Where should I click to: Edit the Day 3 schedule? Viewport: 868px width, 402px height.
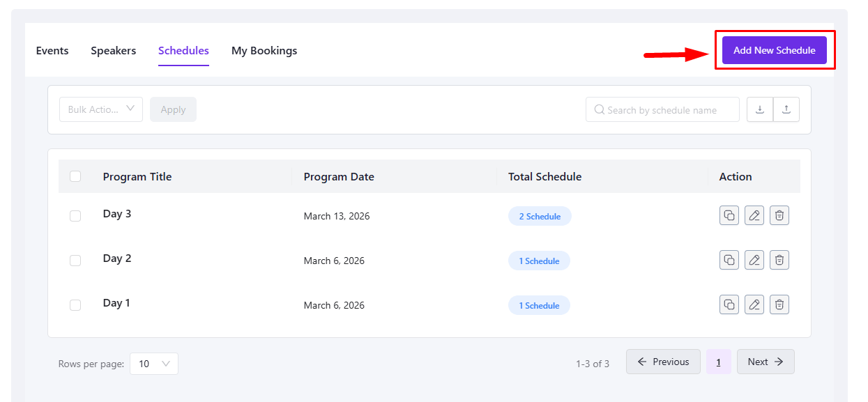tap(754, 215)
